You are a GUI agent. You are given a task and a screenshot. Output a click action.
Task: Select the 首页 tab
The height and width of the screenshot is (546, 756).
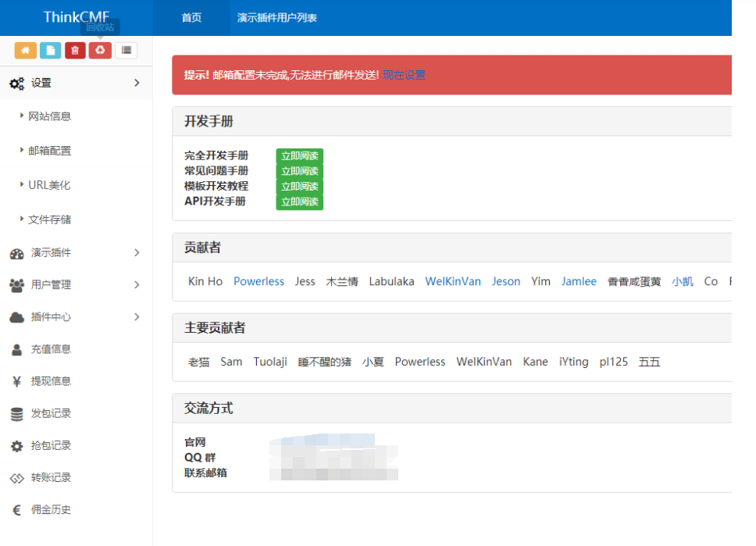[x=191, y=18]
